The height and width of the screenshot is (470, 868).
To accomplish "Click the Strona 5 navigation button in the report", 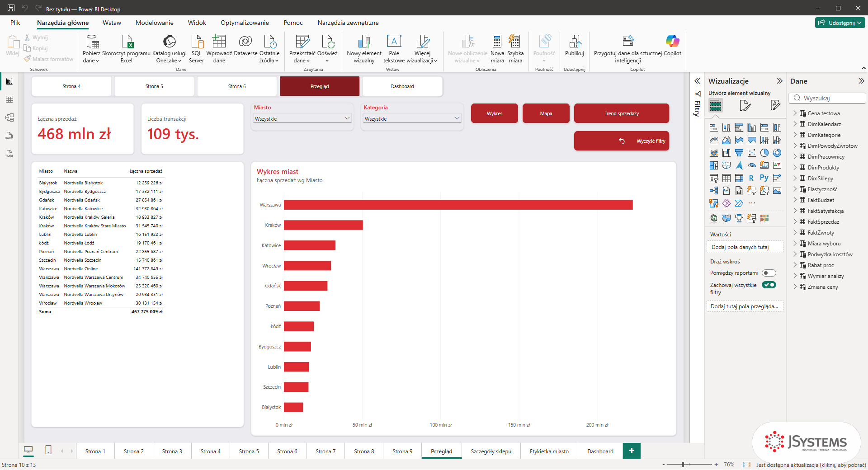I will [x=154, y=86].
